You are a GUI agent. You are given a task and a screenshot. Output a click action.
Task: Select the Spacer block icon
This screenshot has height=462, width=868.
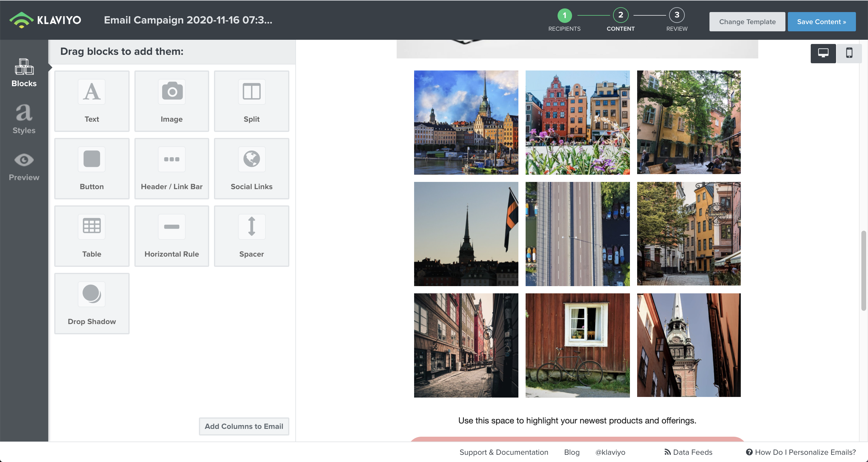coord(251,226)
